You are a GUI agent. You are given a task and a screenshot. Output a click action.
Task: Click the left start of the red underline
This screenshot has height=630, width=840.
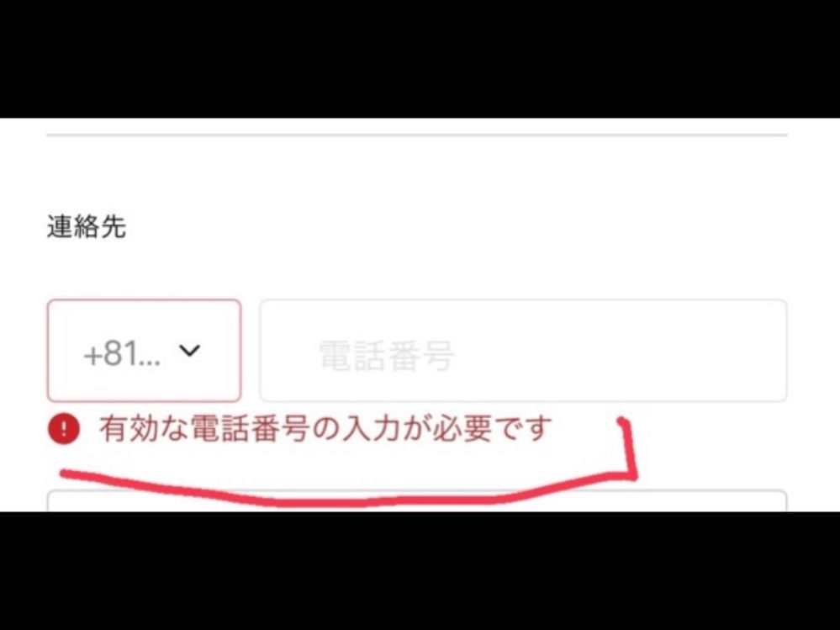[x=67, y=473]
